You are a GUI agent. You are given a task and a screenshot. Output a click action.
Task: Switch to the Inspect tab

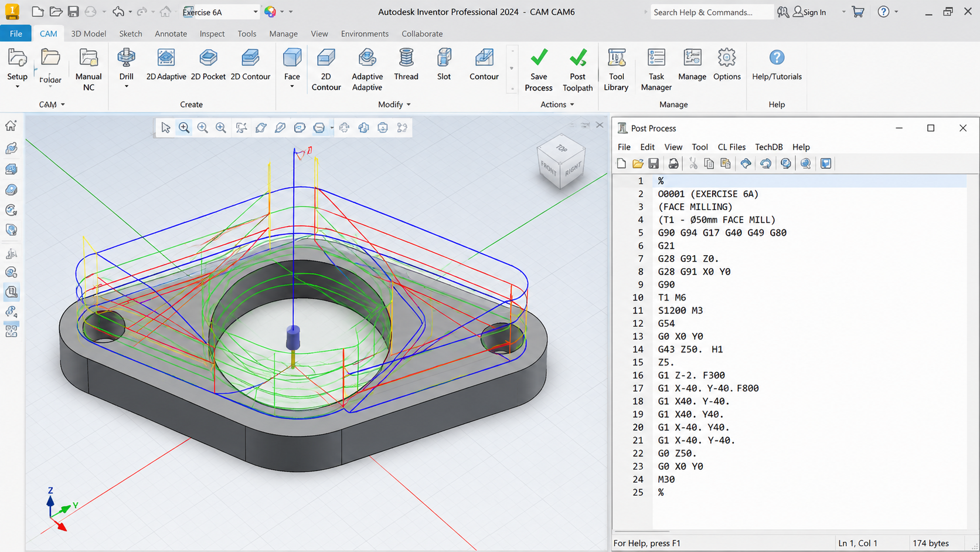point(212,33)
